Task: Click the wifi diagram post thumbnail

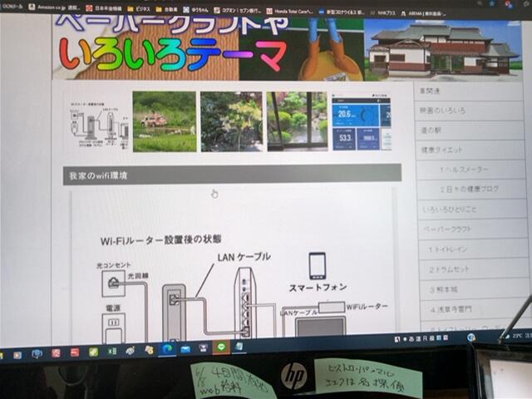Action: pos(97,122)
